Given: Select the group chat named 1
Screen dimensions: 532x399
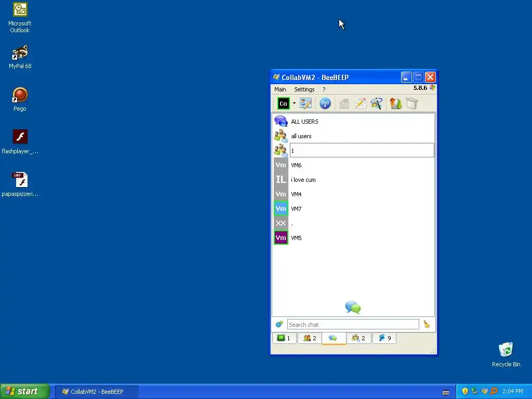Looking at the screenshot, I should [353, 150].
